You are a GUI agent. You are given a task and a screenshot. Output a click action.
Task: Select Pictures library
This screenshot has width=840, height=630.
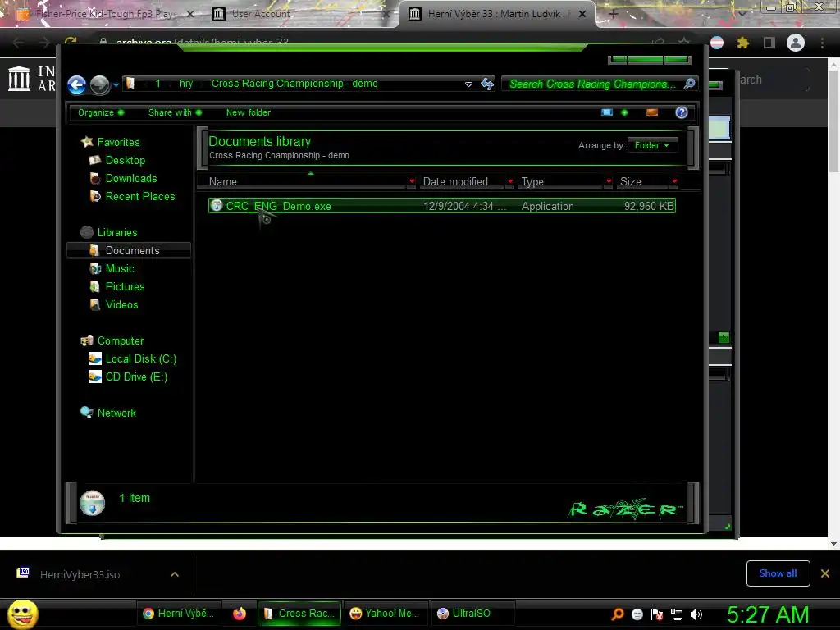coord(125,286)
